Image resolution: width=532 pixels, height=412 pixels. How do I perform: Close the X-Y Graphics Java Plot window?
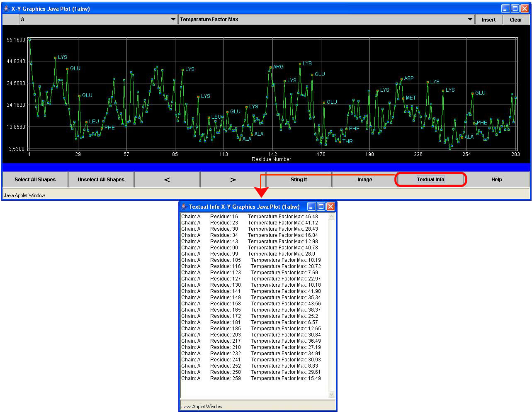pyautogui.click(x=525, y=9)
